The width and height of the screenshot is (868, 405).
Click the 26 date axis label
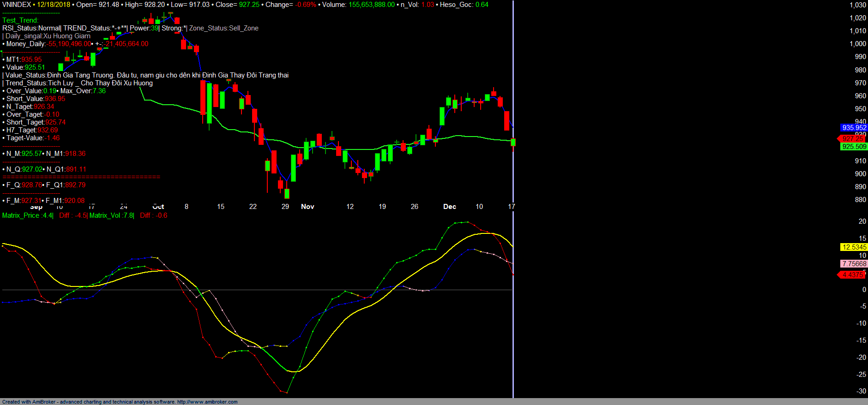415,207
